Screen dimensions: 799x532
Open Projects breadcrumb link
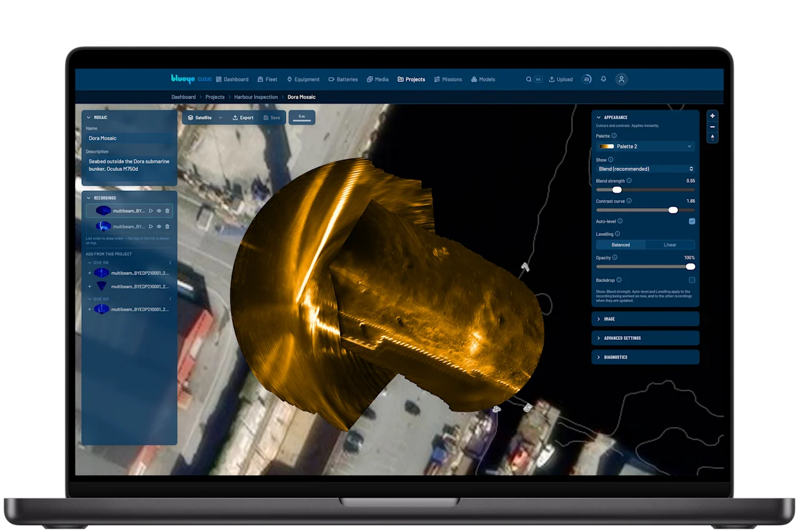(x=215, y=97)
